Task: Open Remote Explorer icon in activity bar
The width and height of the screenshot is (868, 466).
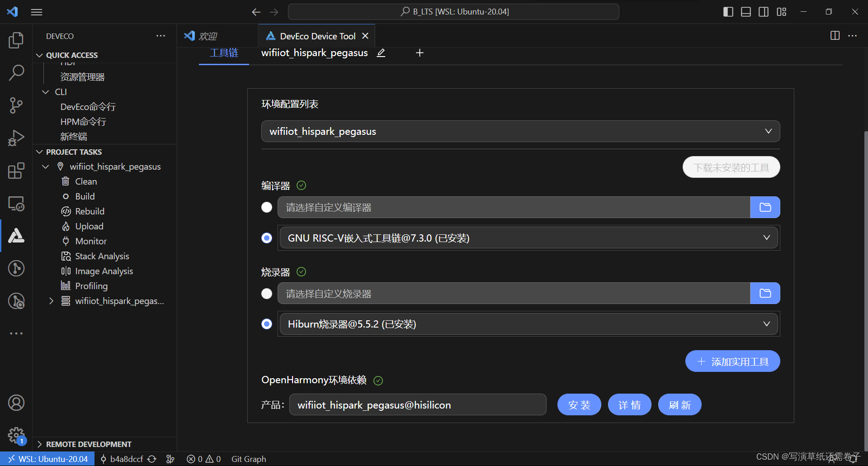Action: click(16, 203)
